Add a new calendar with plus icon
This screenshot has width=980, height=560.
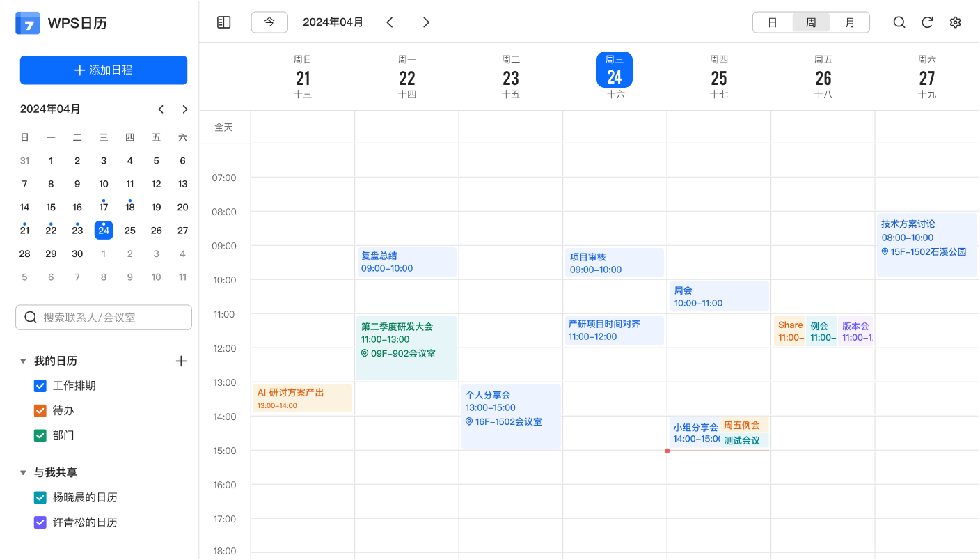[x=181, y=361]
